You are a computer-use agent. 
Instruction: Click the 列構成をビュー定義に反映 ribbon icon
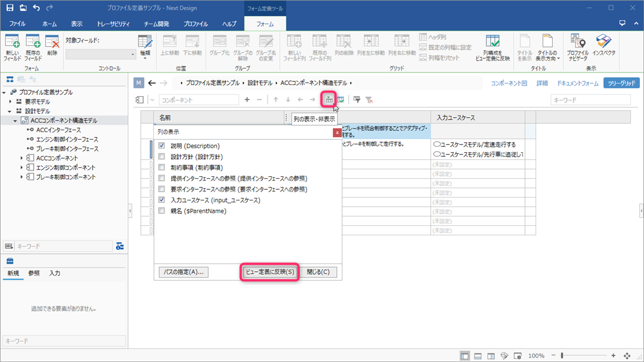[494, 46]
